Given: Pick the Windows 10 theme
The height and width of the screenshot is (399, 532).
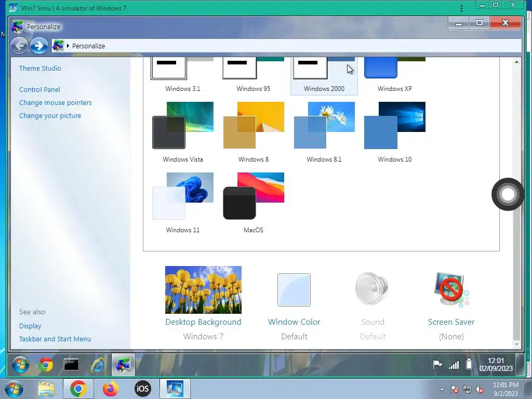Looking at the screenshot, I should tap(395, 125).
